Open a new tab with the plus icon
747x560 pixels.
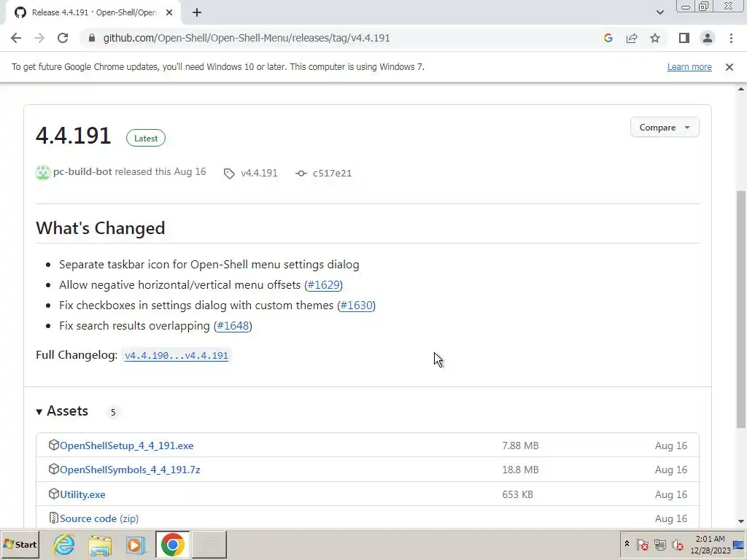click(197, 13)
